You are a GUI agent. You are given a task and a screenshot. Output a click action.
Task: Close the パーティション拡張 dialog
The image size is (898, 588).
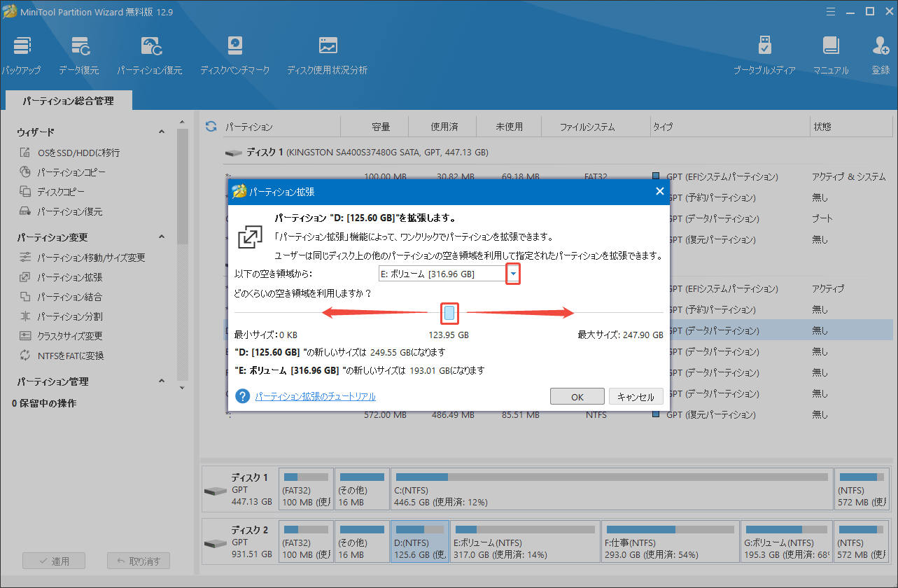pos(659,191)
